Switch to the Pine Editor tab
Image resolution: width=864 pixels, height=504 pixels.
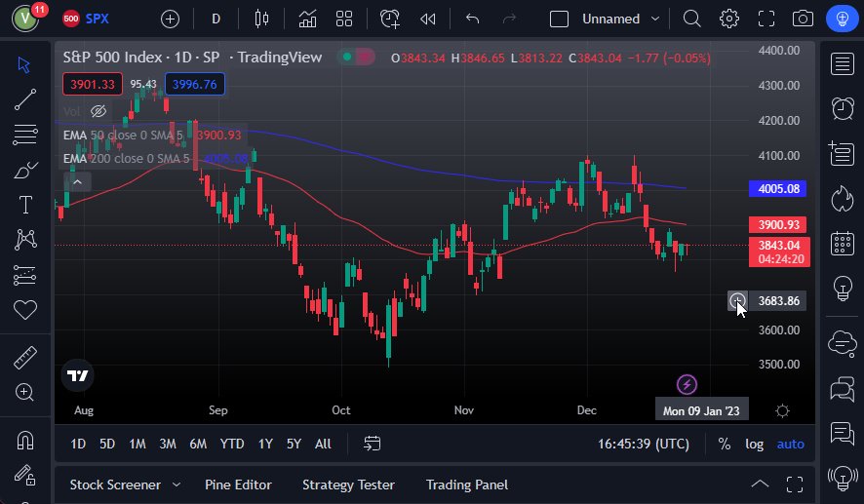tap(238, 485)
